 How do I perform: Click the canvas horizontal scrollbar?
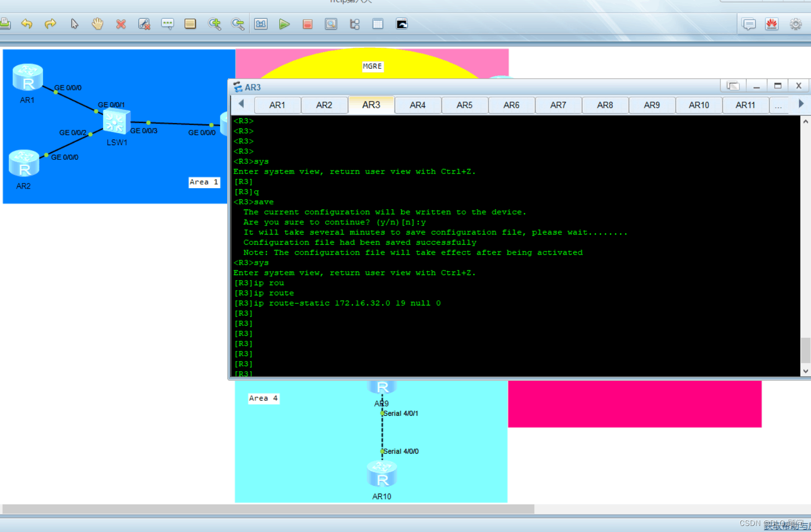[268, 509]
